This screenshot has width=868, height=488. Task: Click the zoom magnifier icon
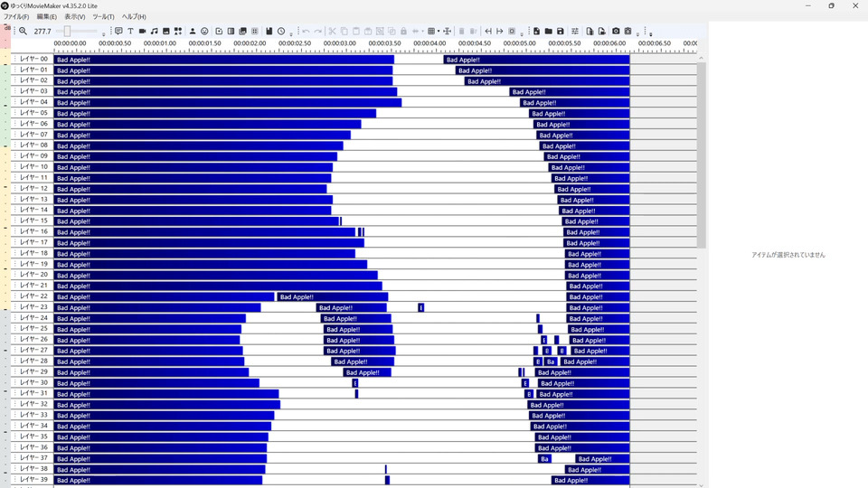(23, 31)
